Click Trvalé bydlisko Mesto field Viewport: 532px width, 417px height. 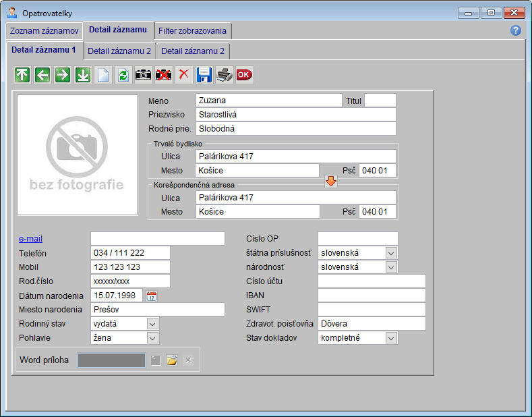(257, 171)
